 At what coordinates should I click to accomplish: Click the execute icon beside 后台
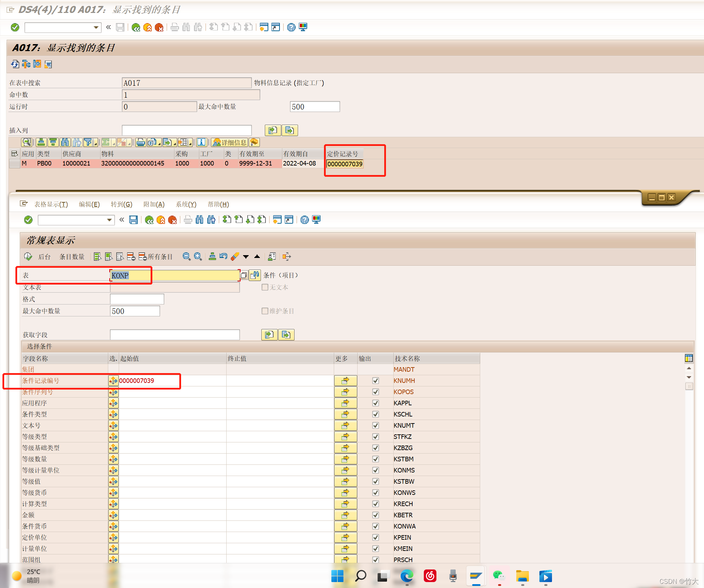click(x=28, y=257)
